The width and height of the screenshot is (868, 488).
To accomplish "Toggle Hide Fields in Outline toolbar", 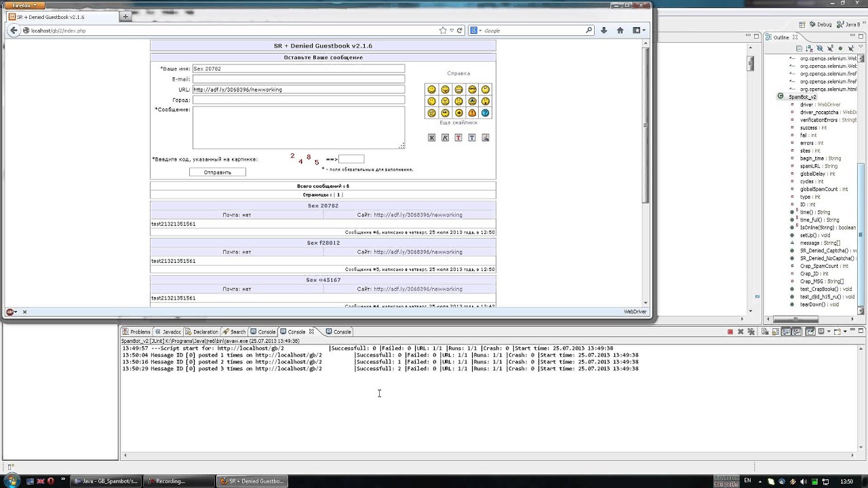I will pyautogui.click(x=820, y=48).
